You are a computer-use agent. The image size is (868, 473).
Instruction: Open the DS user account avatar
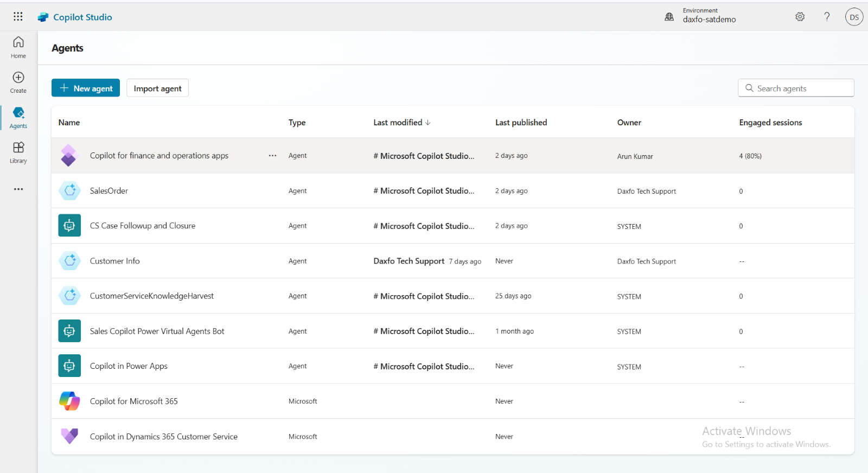click(x=854, y=17)
